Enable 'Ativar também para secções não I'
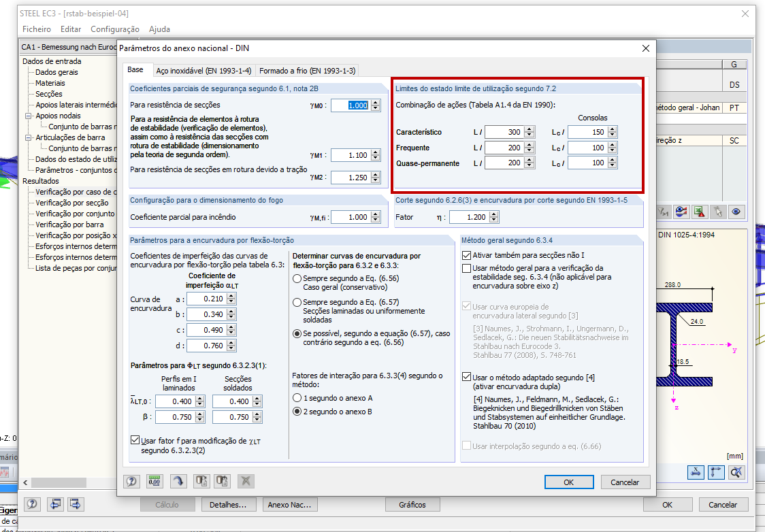The height and width of the screenshot is (532, 765). [466, 255]
